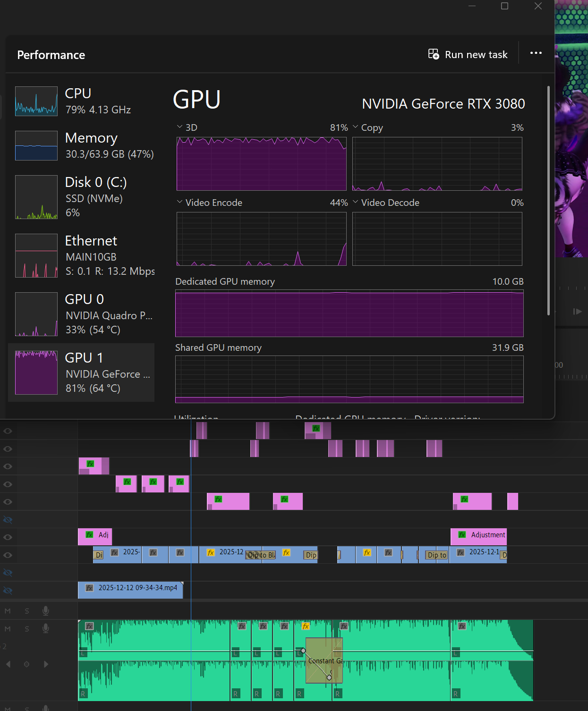588x711 pixels.
Task: Click voice-over record mic on first audio track
Action: pyautogui.click(x=46, y=611)
